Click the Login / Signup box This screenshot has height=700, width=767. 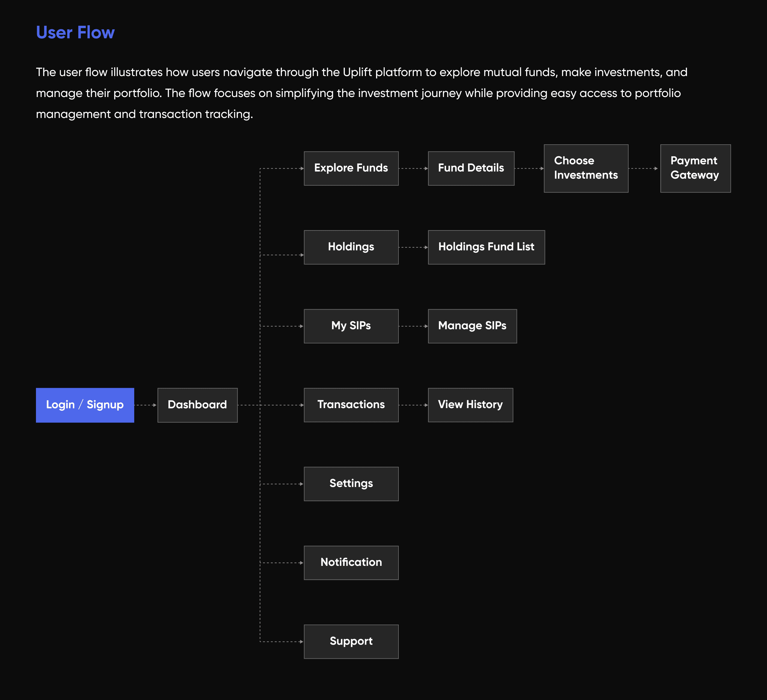85,405
